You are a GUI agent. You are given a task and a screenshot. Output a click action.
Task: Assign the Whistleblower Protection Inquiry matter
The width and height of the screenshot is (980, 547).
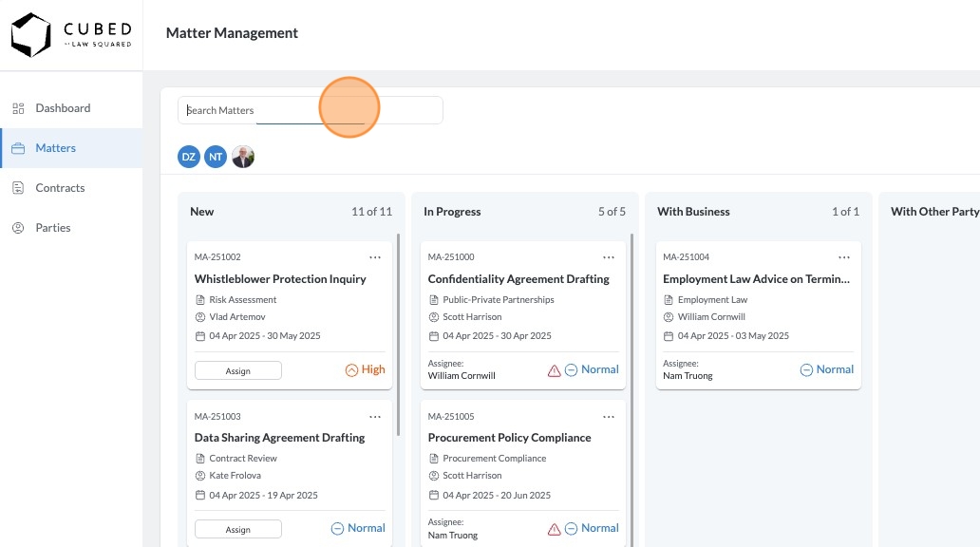point(238,370)
